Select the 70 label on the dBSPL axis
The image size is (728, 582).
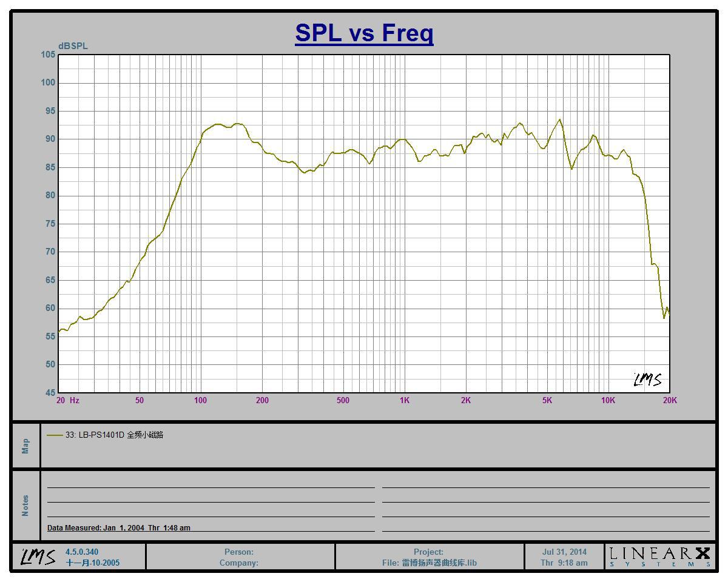coord(50,252)
